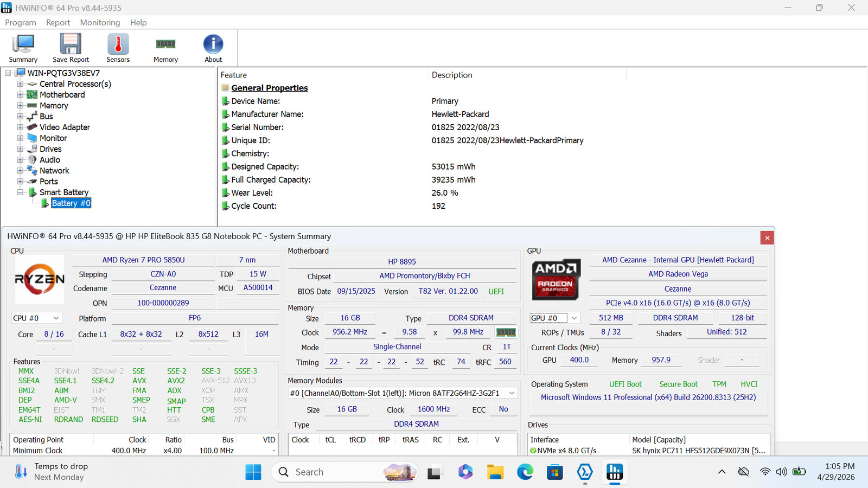Expand the Video Adapter tree node
This screenshot has width=868, height=488.
[x=20, y=127]
